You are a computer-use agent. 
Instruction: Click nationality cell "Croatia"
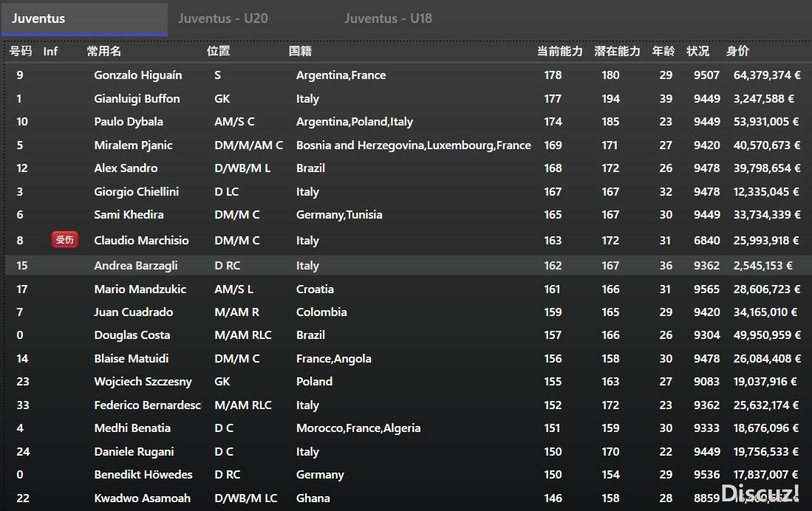click(315, 289)
